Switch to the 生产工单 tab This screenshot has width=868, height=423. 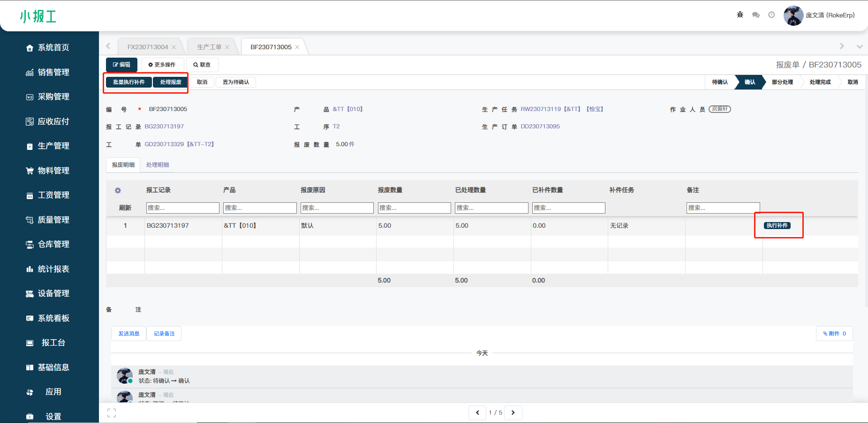point(209,47)
